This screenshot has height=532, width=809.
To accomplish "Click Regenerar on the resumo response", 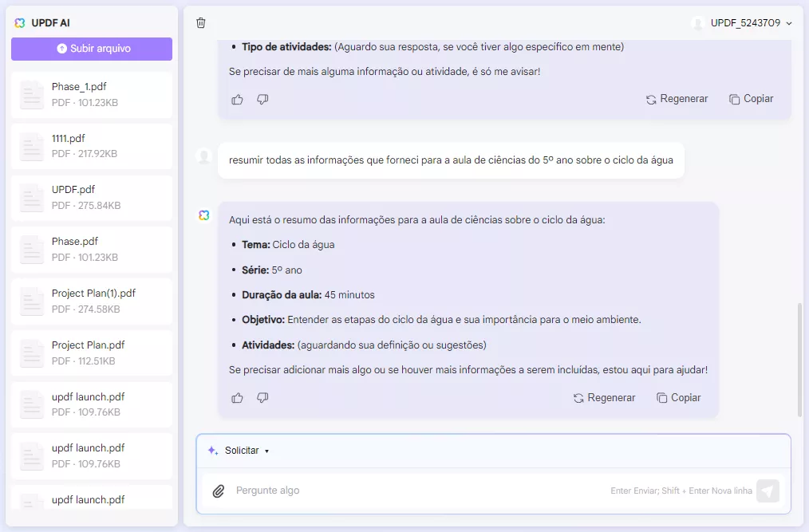I will tap(604, 397).
